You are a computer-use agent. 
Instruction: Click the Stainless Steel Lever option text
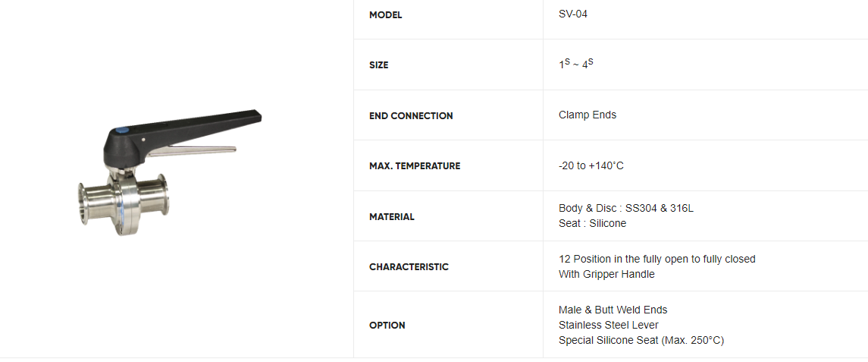pyautogui.click(x=609, y=325)
